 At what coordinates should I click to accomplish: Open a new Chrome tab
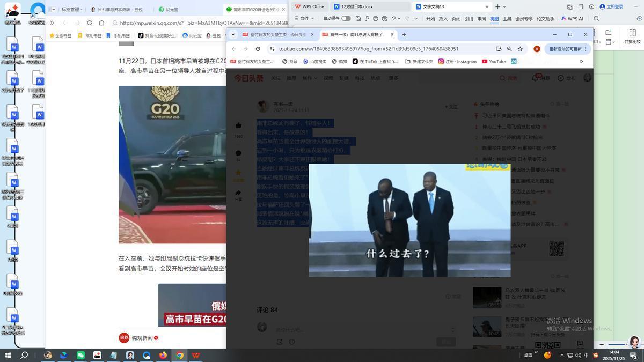pos(404,34)
